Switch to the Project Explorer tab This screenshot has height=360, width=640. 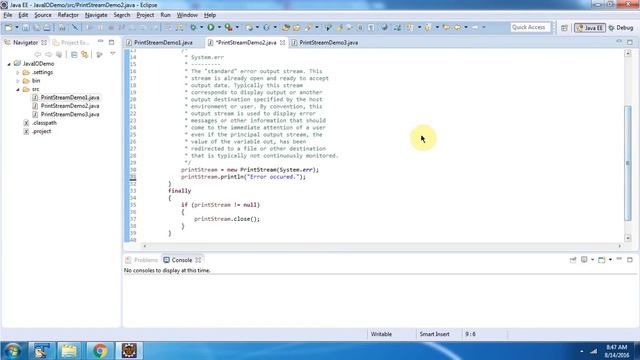point(71,42)
